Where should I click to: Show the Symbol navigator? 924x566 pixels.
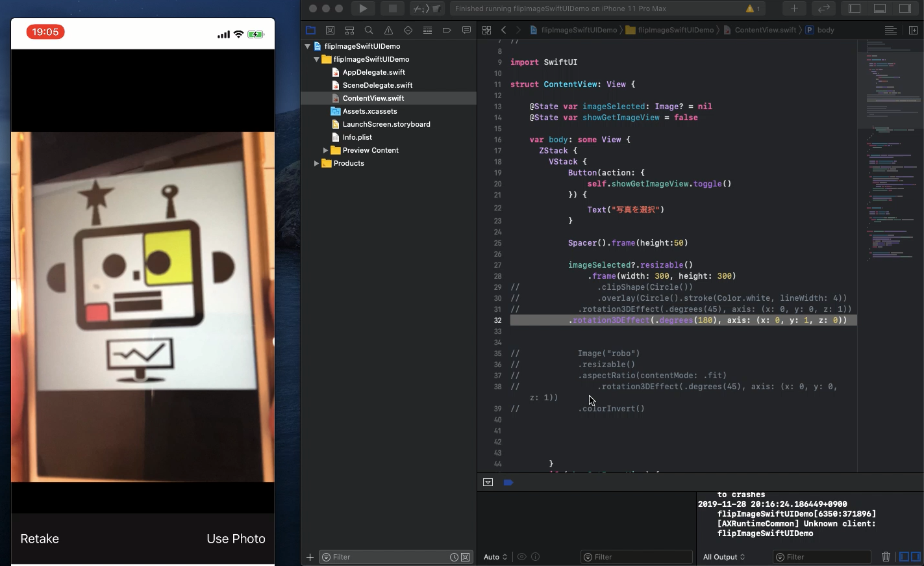click(x=349, y=30)
